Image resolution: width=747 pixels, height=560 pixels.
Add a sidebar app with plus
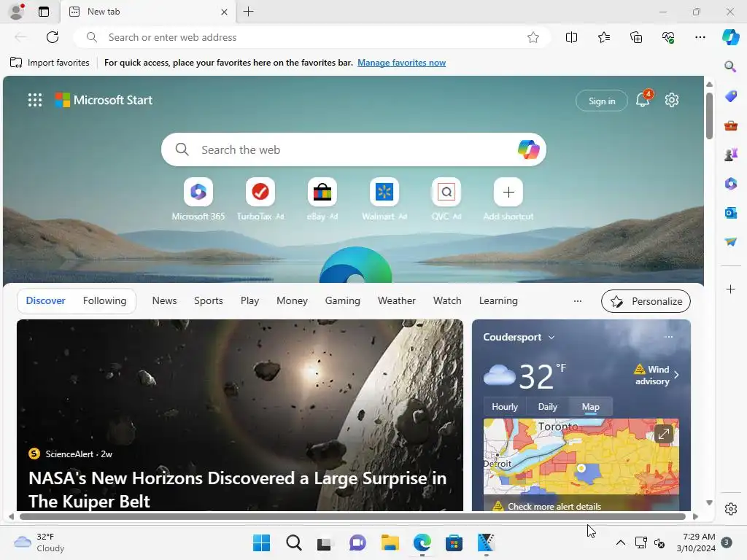pyautogui.click(x=730, y=289)
